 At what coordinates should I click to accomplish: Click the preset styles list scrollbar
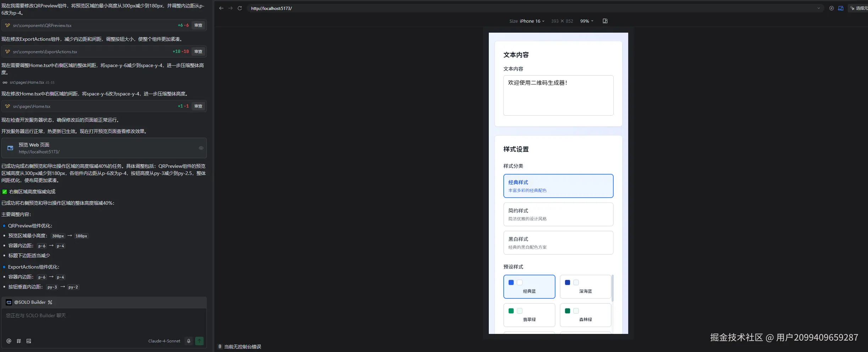[x=613, y=288]
